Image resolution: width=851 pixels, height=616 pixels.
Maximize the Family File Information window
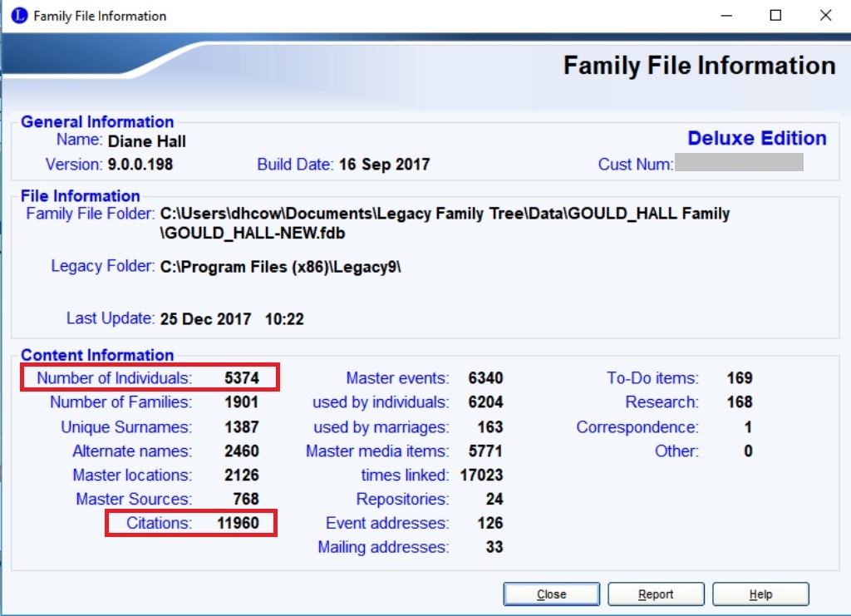[x=776, y=15]
